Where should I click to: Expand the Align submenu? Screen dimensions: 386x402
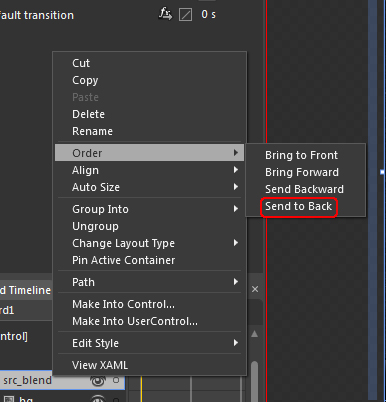(x=149, y=170)
